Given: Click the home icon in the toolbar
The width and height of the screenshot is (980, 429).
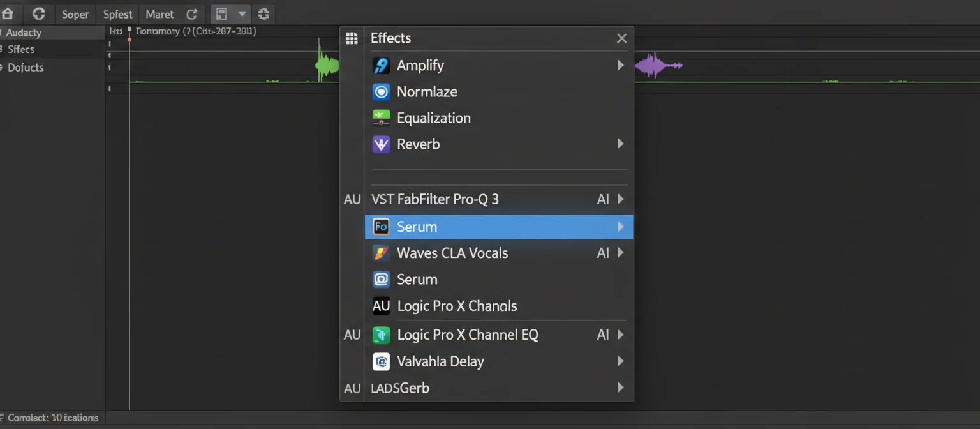Looking at the screenshot, I should (x=10, y=13).
